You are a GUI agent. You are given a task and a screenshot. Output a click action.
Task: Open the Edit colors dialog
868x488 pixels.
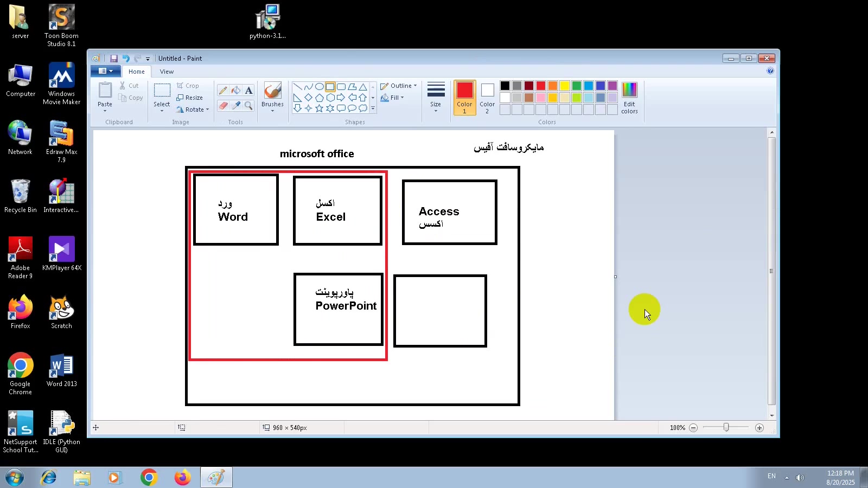click(x=629, y=98)
